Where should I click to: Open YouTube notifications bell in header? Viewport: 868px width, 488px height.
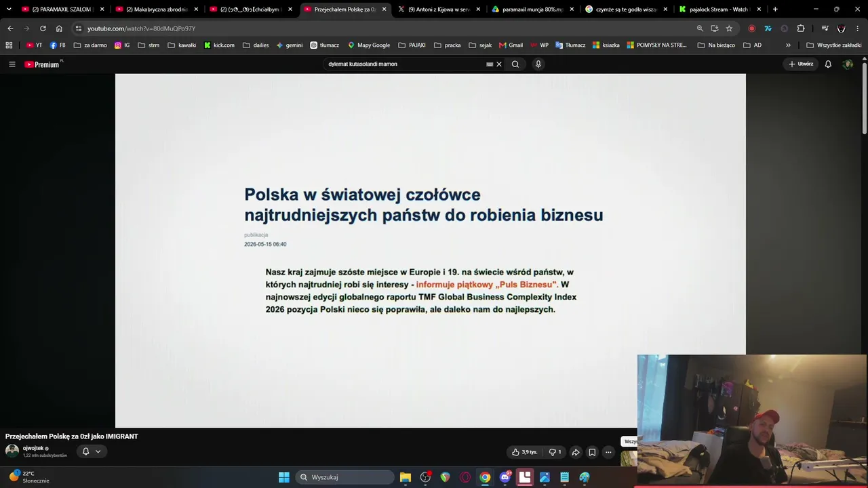coord(828,64)
